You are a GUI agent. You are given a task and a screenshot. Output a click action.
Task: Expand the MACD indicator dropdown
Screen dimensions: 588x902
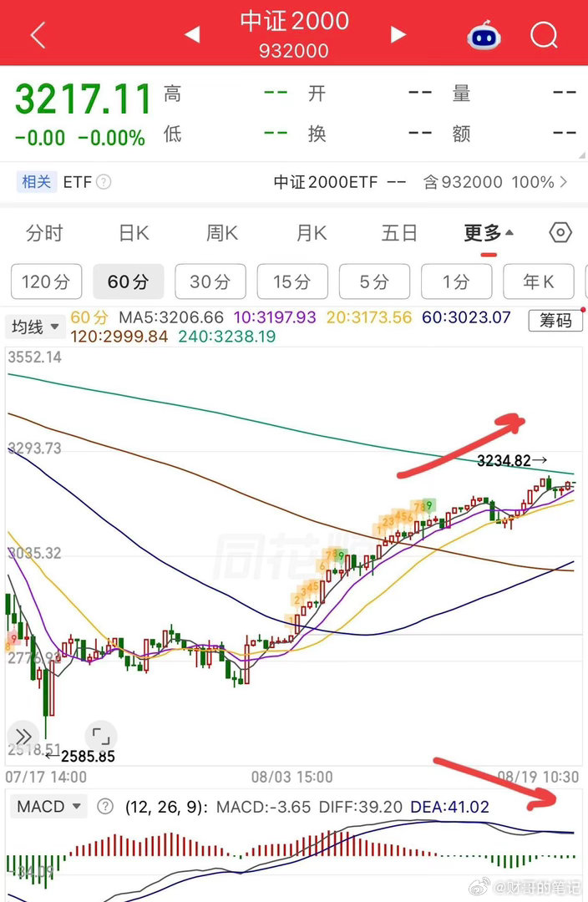[x=48, y=807]
